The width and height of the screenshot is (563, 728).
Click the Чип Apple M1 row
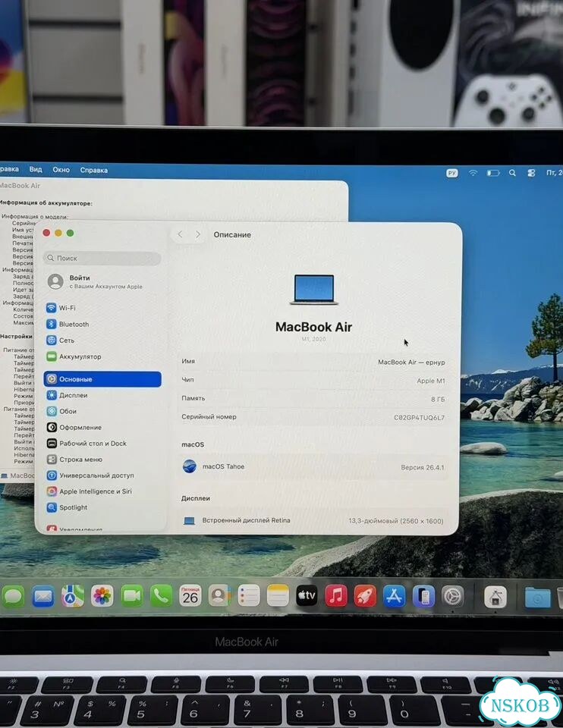point(313,380)
